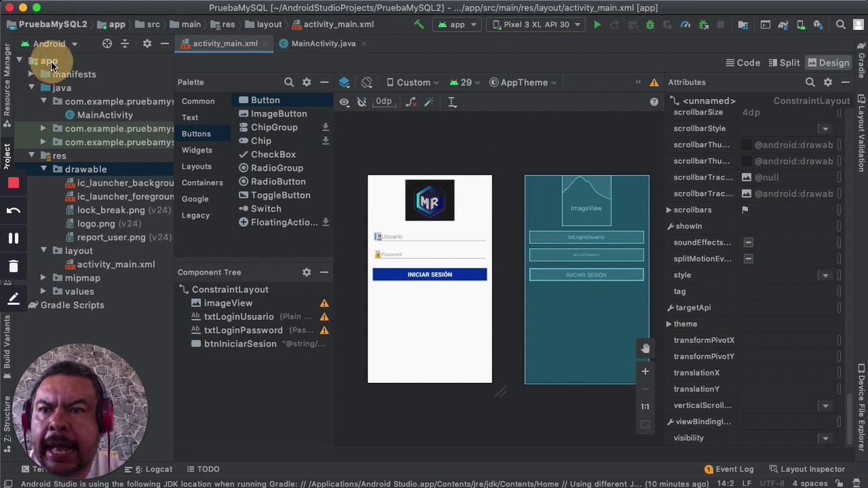Click the Debug app bug icon

[x=650, y=25]
